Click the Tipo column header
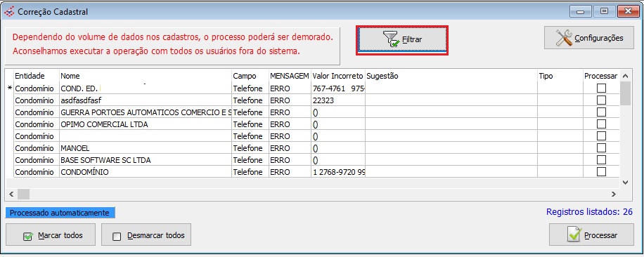The image size is (644, 257). click(560, 76)
